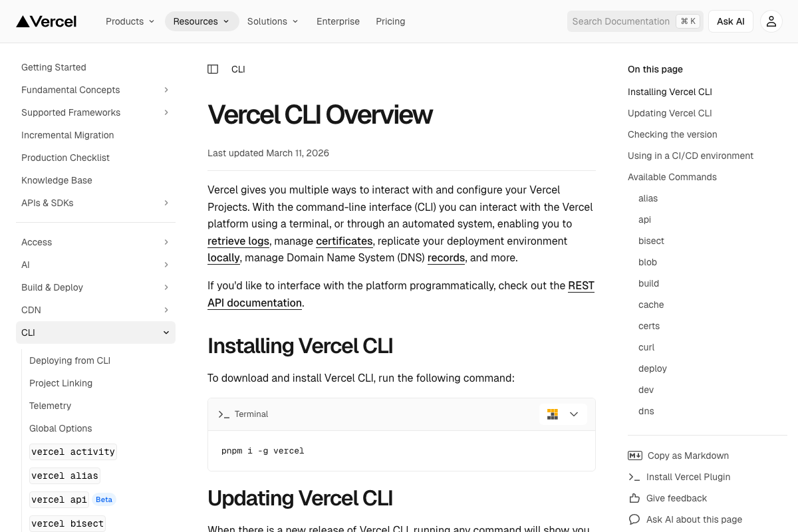Screen dimensions: 798x532
Task: Open vercel api command page
Action: (x=59, y=499)
